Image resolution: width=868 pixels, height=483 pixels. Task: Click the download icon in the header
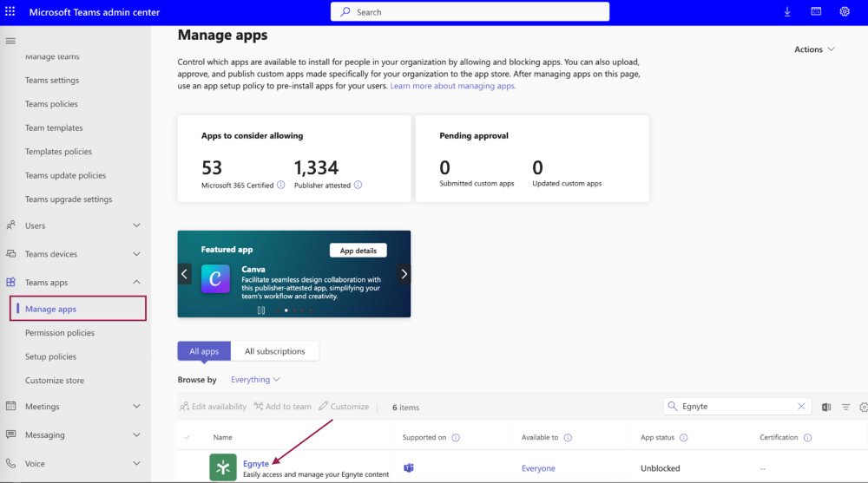pyautogui.click(x=787, y=11)
